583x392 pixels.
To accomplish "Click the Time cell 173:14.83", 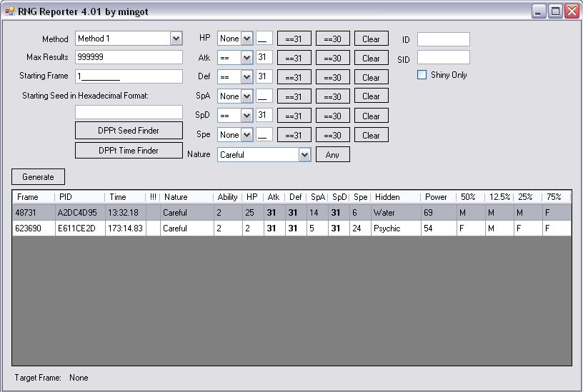I will (126, 228).
